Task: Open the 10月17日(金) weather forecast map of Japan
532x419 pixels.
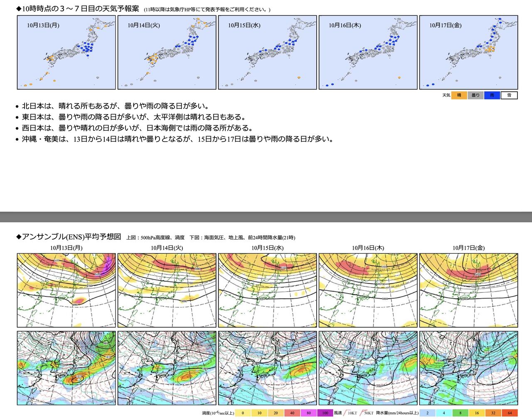Action: (x=468, y=52)
